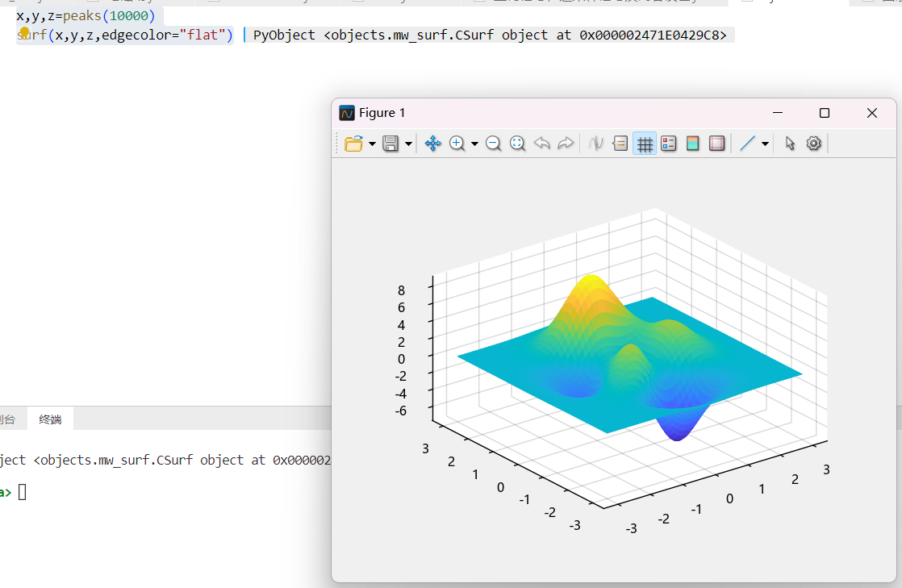Select the line drawing tool

click(746, 144)
